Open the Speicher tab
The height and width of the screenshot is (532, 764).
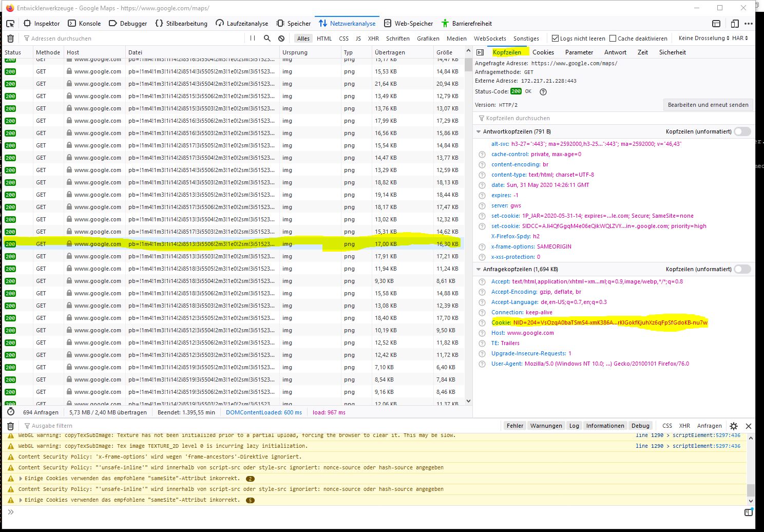(294, 24)
